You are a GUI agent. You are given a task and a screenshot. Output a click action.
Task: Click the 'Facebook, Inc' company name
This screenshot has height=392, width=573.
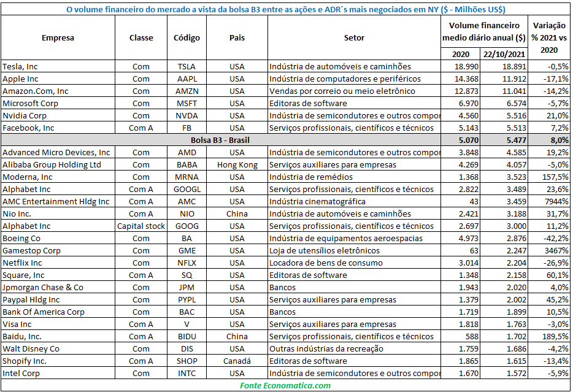(28, 128)
